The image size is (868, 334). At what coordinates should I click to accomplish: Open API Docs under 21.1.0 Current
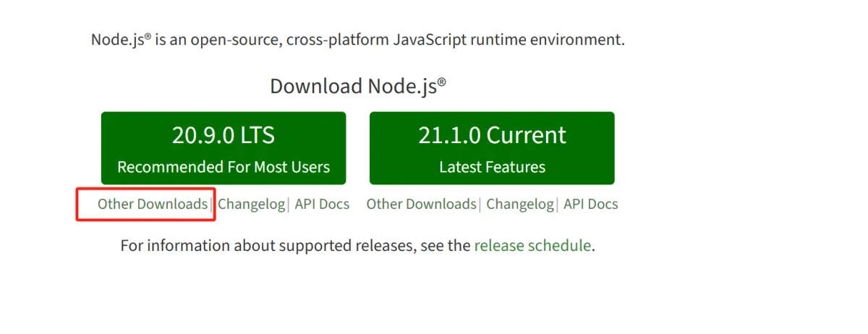click(590, 204)
